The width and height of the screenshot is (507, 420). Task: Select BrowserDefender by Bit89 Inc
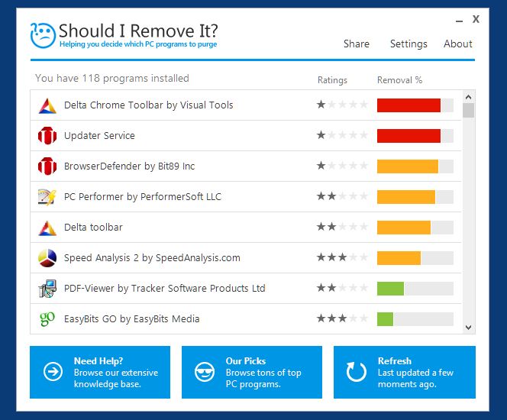pyautogui.click(x=246, y=166)
